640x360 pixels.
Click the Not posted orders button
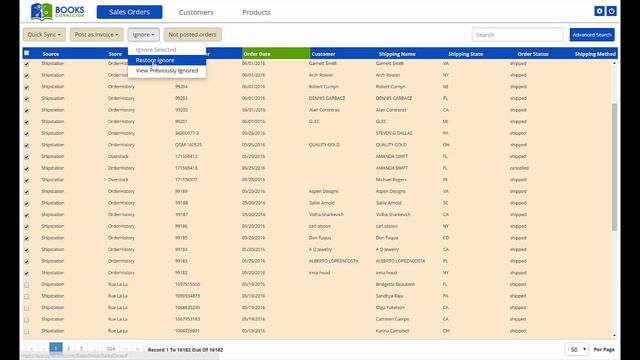pyautogui.click(x=193, y=35)
